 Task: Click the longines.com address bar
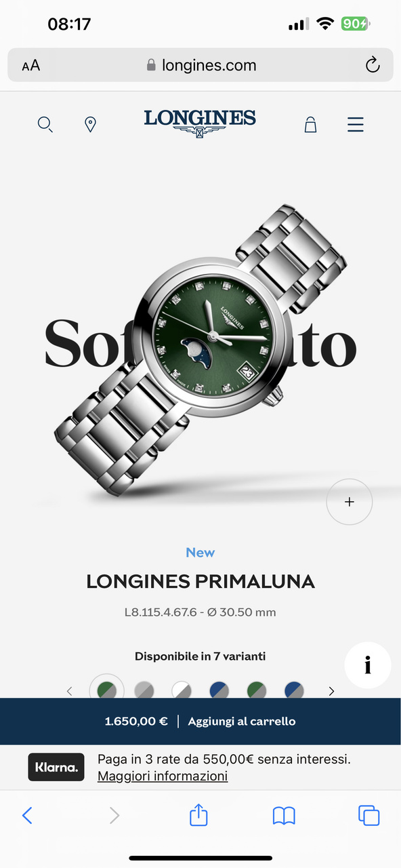[200, 65]
